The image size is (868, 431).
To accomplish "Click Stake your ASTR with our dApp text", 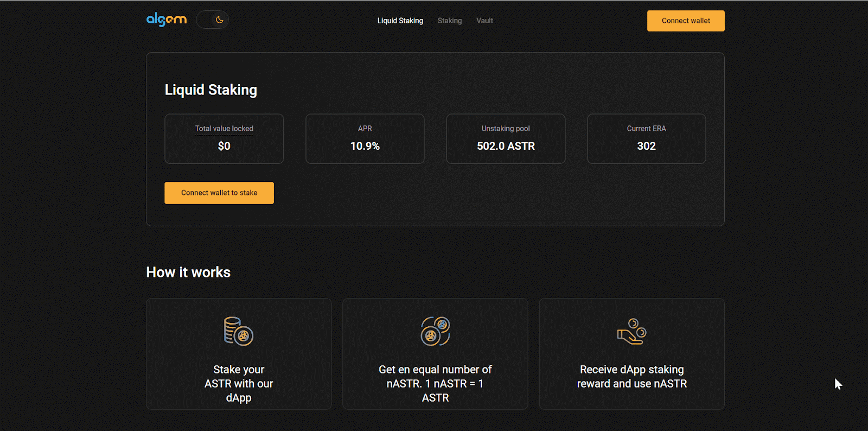I will (x=239, y=384).
